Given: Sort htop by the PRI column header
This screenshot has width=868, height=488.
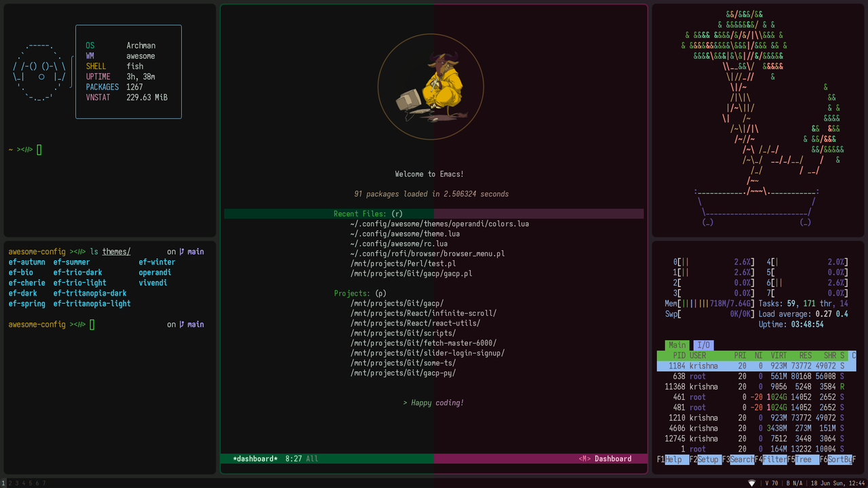Looking at the screenshot, I should coord(740,355).
